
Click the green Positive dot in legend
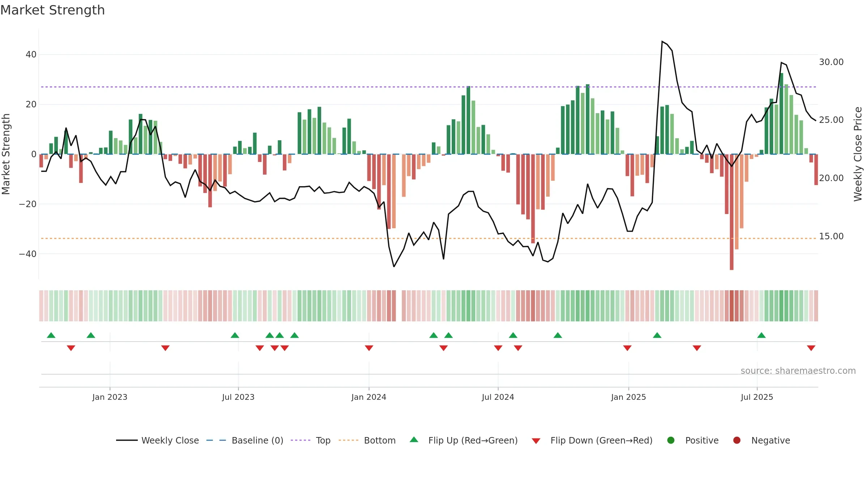pyautogui.click(x=671, y=440)
